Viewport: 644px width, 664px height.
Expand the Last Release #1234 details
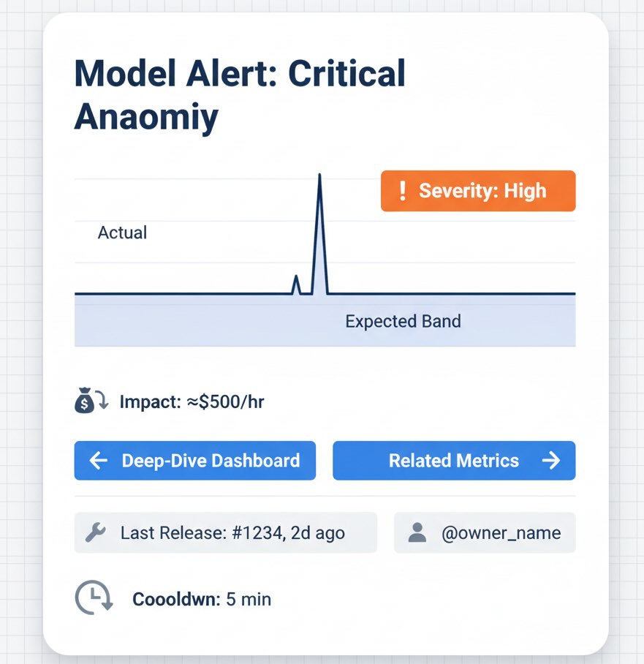[x=225, y=532]
